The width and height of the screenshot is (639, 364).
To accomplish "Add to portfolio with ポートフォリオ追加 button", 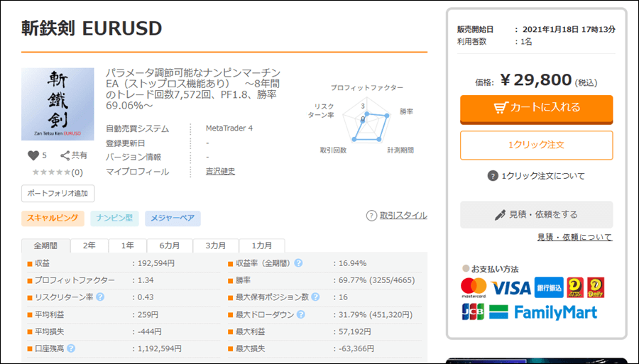I will click(58, 193).
